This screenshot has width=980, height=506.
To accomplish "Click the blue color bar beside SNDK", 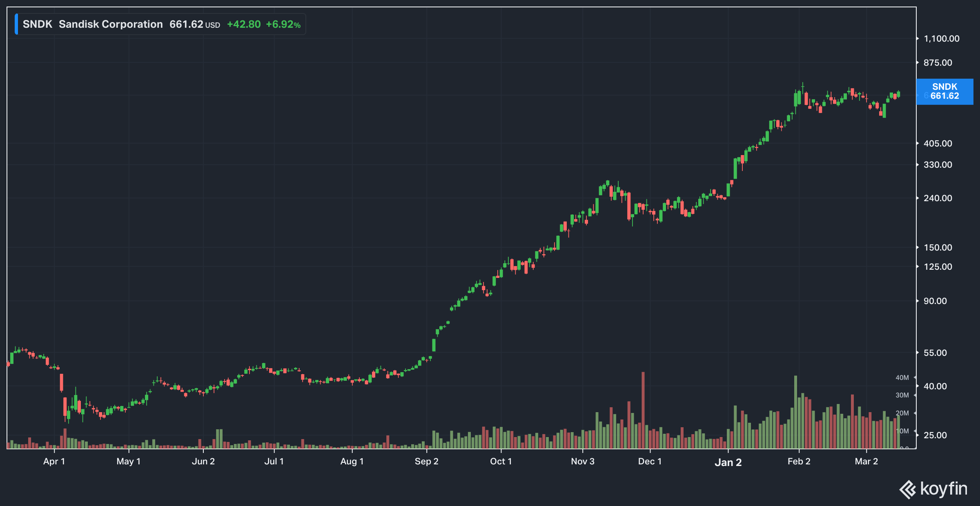I will [16, 24].
